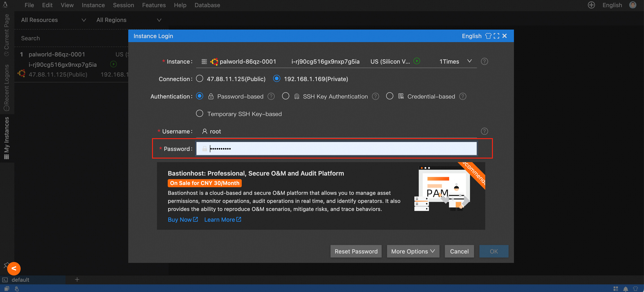
Task: Open the English language selector in dialog title
Action: (472, 36)
